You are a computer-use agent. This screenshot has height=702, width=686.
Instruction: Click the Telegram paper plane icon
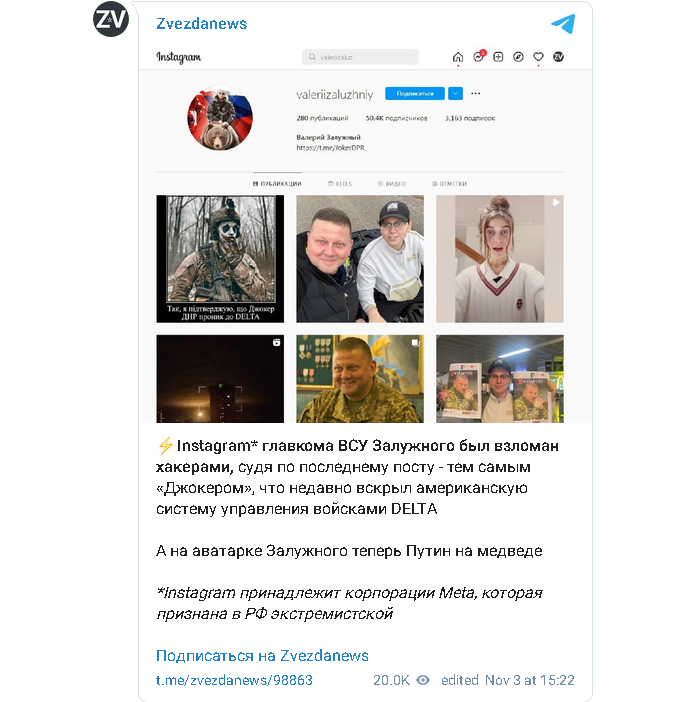point(563,24)
